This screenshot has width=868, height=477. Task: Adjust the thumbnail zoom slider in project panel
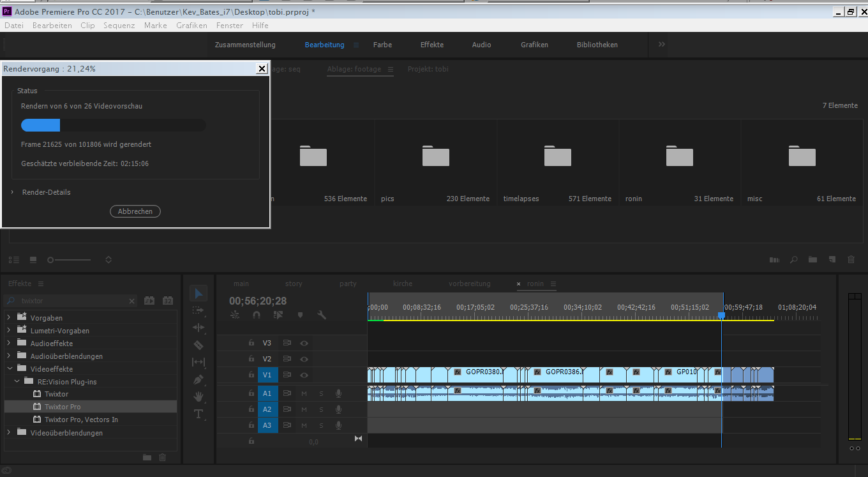51,260
